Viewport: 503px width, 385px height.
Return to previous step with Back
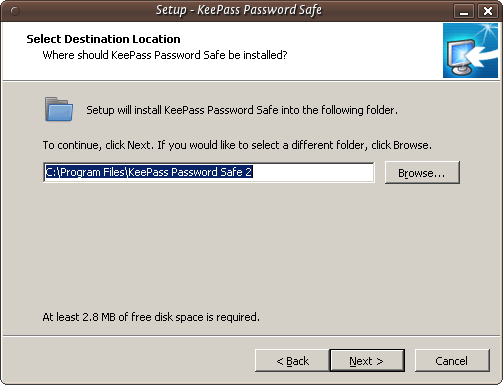tap(292, 361)
